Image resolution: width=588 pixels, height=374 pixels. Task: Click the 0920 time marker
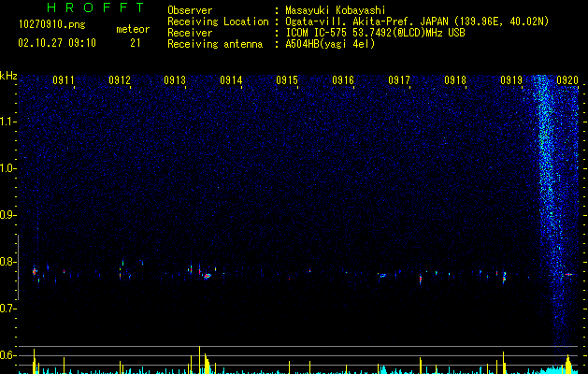[x=567, y=80]
